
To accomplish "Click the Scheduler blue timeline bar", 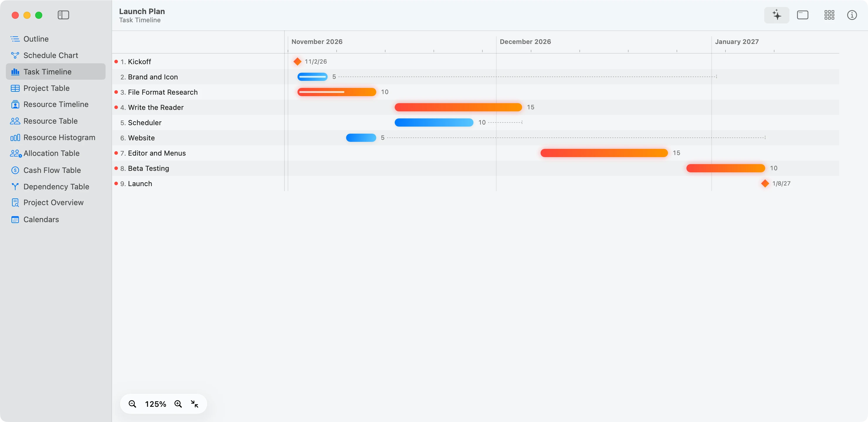I will (434, 122).
